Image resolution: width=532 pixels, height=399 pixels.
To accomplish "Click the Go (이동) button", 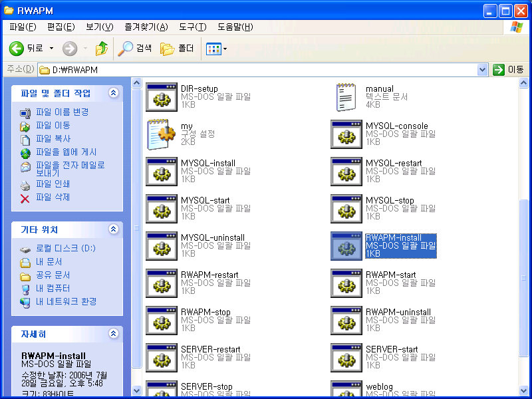I will [508, 70].
